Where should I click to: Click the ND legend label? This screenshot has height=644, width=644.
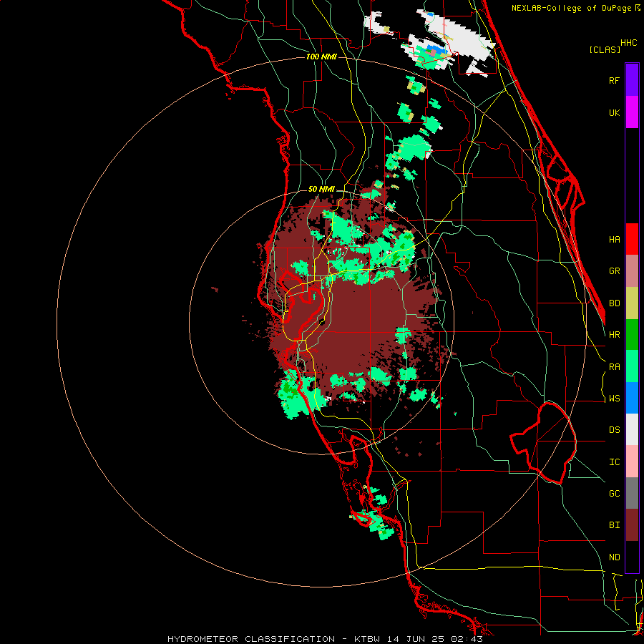click(x=614, y=557)
